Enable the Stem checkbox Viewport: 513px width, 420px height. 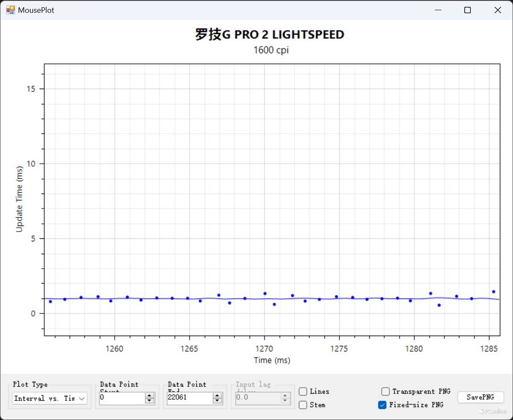(x=303, y=405)
